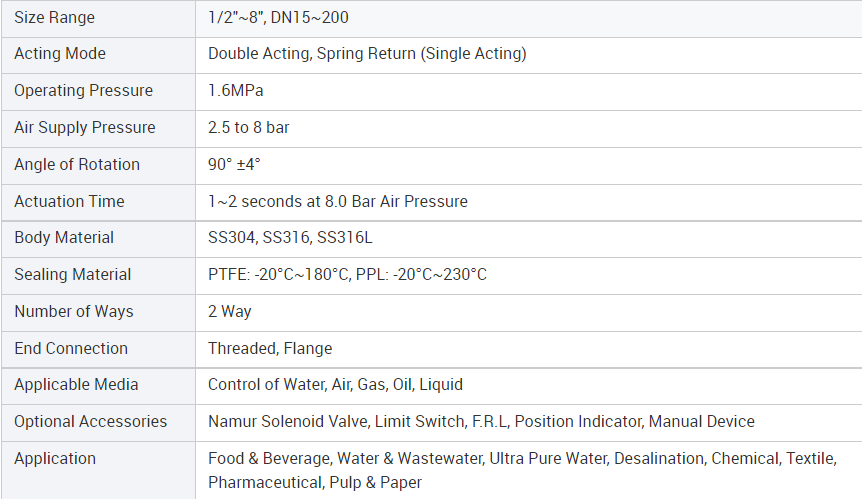This screenshot has width=862, height=499.
Task: Click the '2 Way' value
Action: [230, 311]
